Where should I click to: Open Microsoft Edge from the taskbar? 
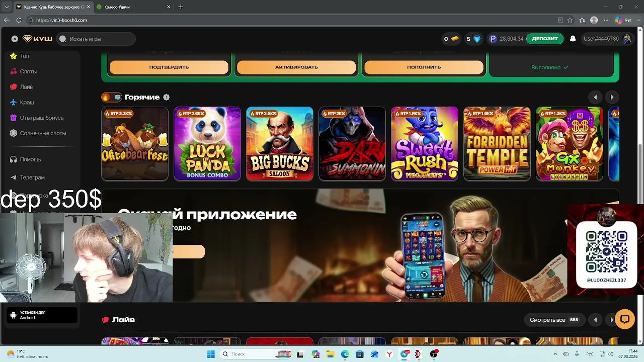[x=345, y=354]
